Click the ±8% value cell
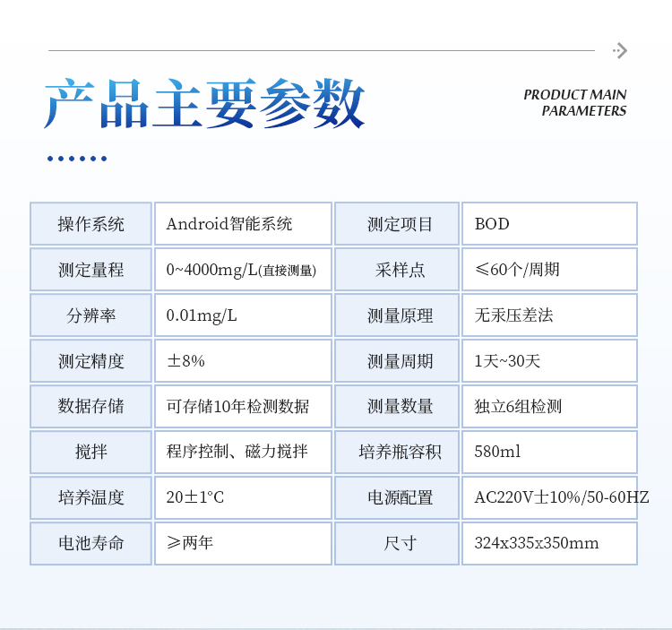 coord(243,361)
